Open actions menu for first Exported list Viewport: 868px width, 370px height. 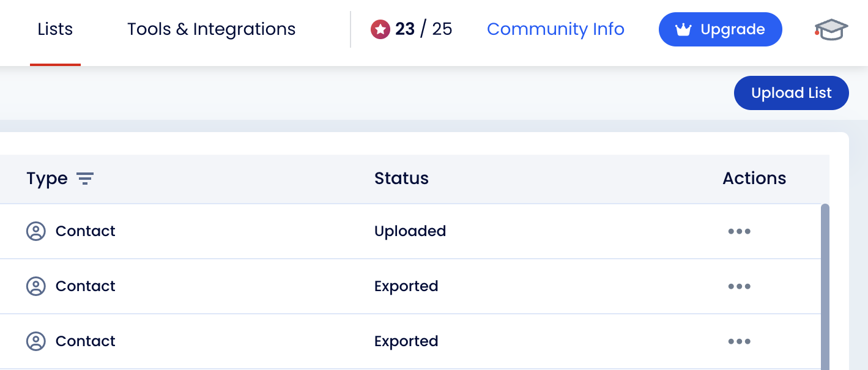739,286
